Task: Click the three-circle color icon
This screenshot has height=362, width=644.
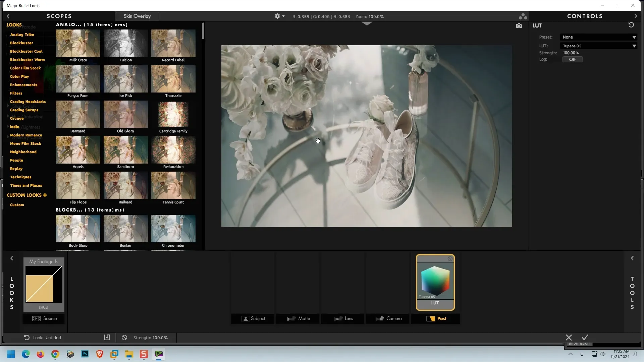Action: (x=523, y=16)
